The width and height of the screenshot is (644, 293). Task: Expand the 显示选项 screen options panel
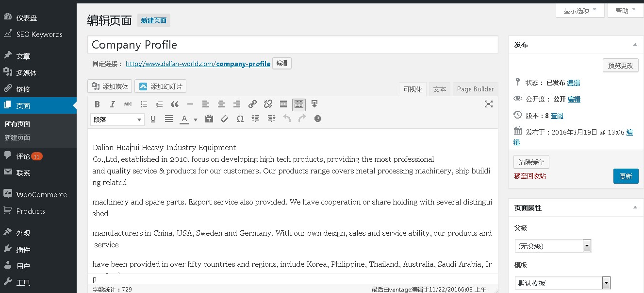point(580,11)
